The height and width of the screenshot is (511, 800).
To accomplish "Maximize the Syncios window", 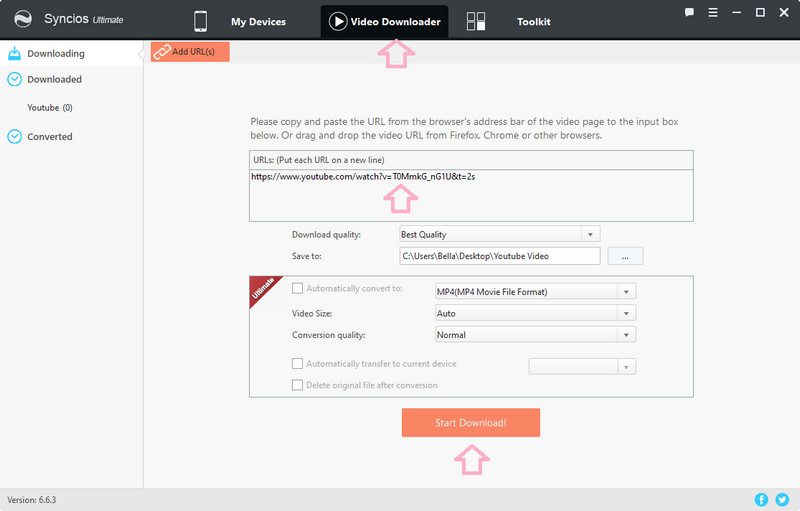I will (x=760, y=12).
